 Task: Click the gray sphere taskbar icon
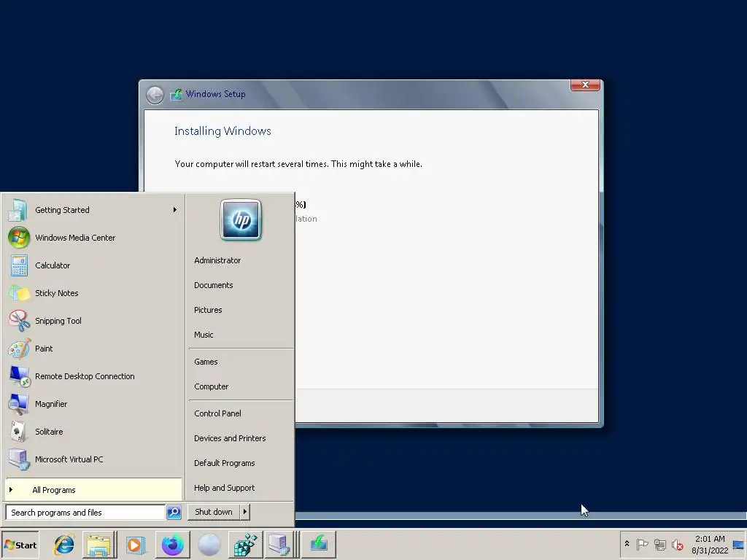(x=209, y=545)
